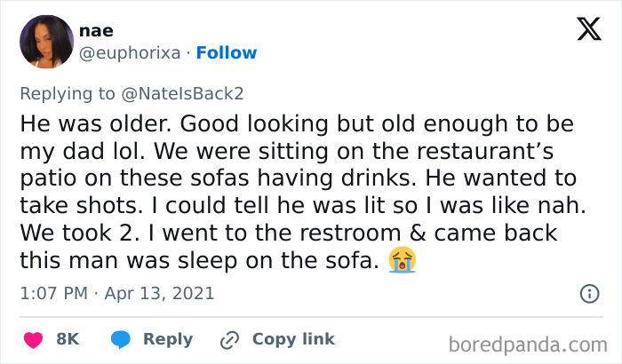Open the 1:07 PM timestamp link

pyautogui.click(x=52, y=293)
